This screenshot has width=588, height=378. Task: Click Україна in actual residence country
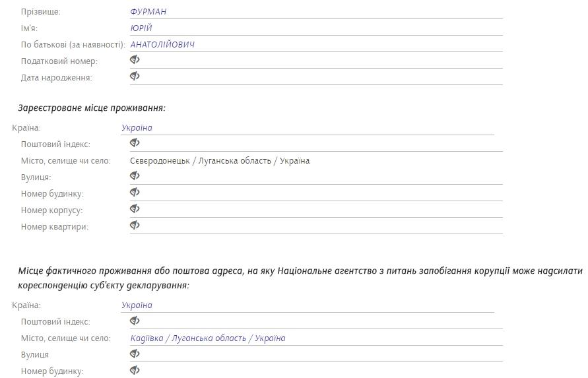(x=137, y=305)
